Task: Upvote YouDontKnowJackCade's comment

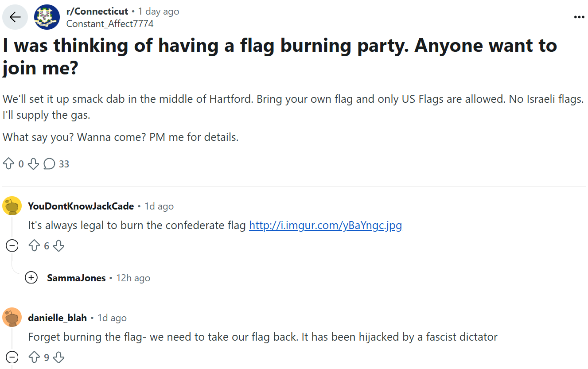Action: (x=34, y=245)
